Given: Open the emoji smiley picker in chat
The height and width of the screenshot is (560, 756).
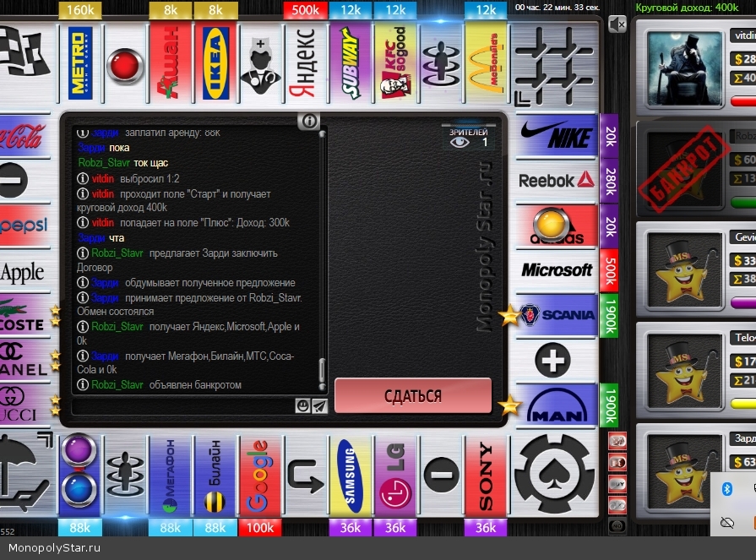Looking at the screenshot, I should point(302,406).
